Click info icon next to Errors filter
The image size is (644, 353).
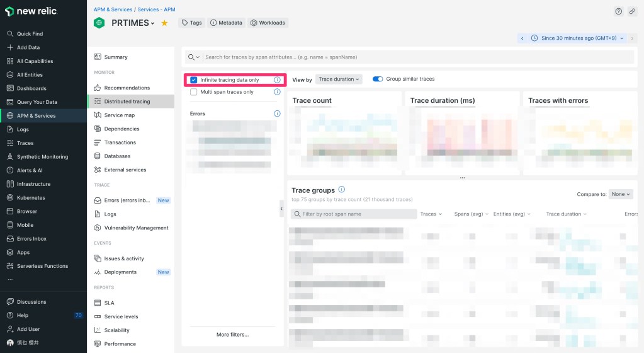pyautogui.click(x=277, y=113)
